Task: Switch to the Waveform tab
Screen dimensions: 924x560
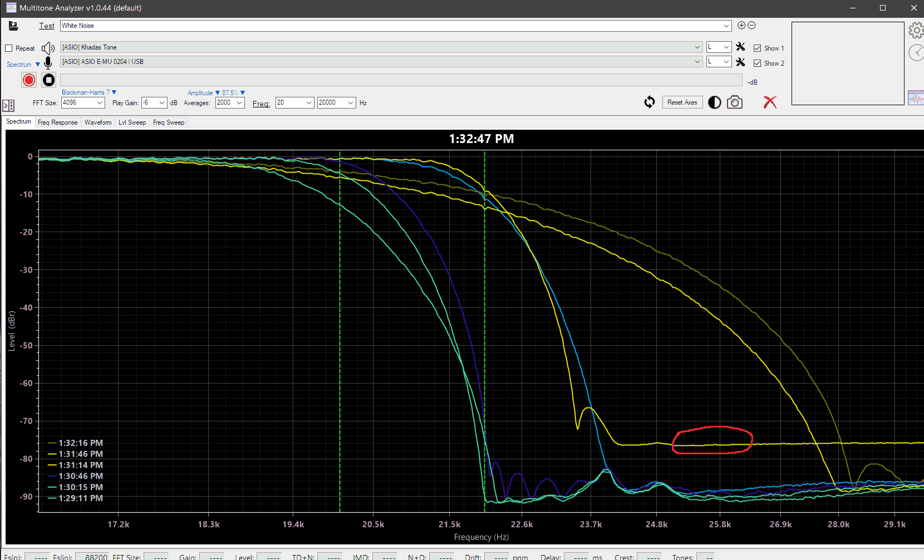Action: (x=98, y=122)
